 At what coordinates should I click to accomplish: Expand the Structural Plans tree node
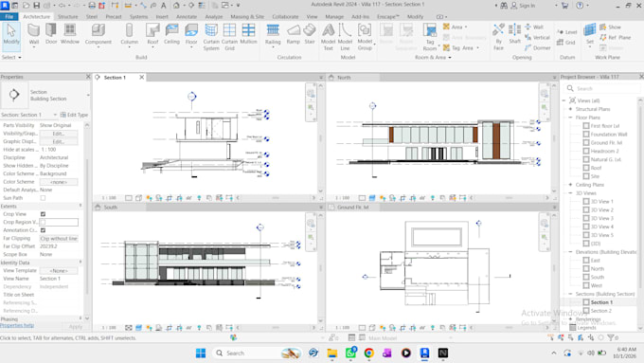(570, 109)
